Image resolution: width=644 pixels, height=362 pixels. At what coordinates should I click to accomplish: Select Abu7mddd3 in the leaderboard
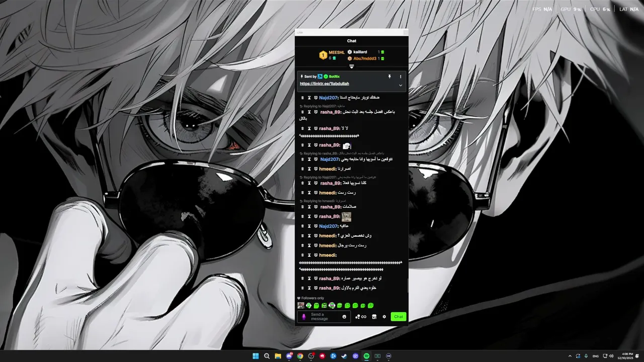click(x=365, y=58)
